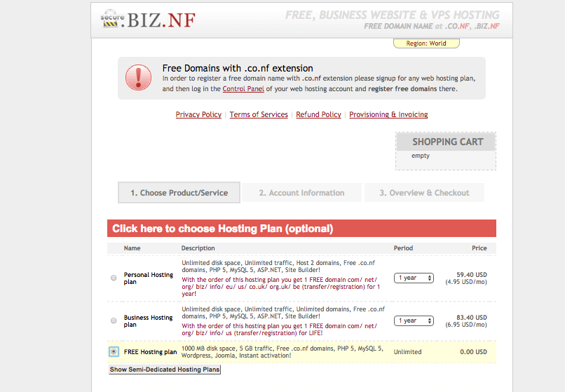Screen dimensions: 565x392
Task: Select the Business Hosting plan radio button
Action: 114,320
